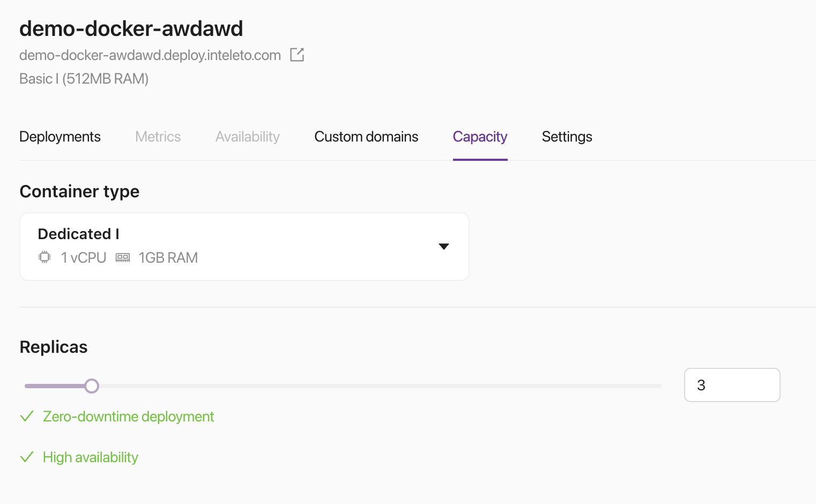This screenshot has width=816, height=504.
Task: Click the Basic I (512MB RAM) plan text
Action: [84, 79]
